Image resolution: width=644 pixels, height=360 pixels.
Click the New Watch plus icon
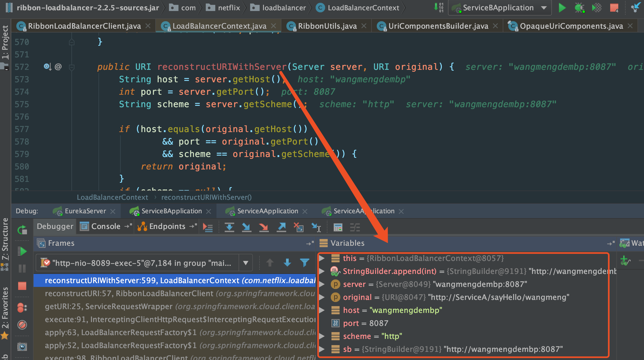pyautogui.click(x=625, y=260)
